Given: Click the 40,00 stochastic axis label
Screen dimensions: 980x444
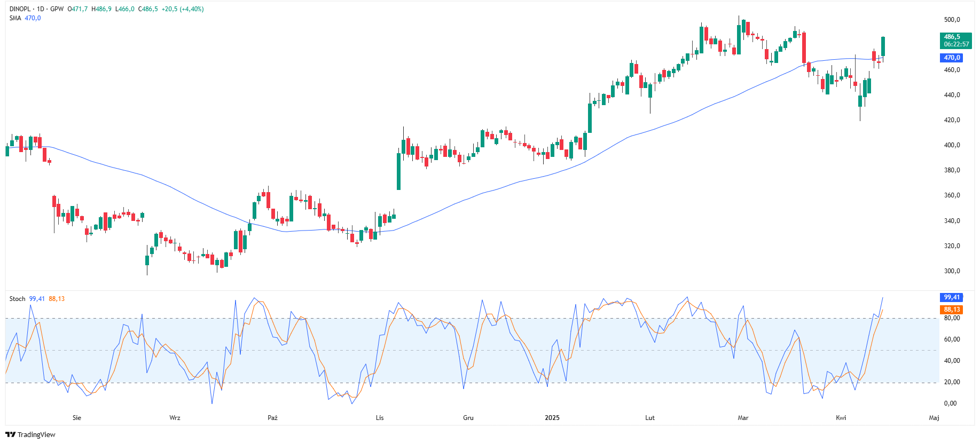Looking at the screenshot, I should point(952,361).
